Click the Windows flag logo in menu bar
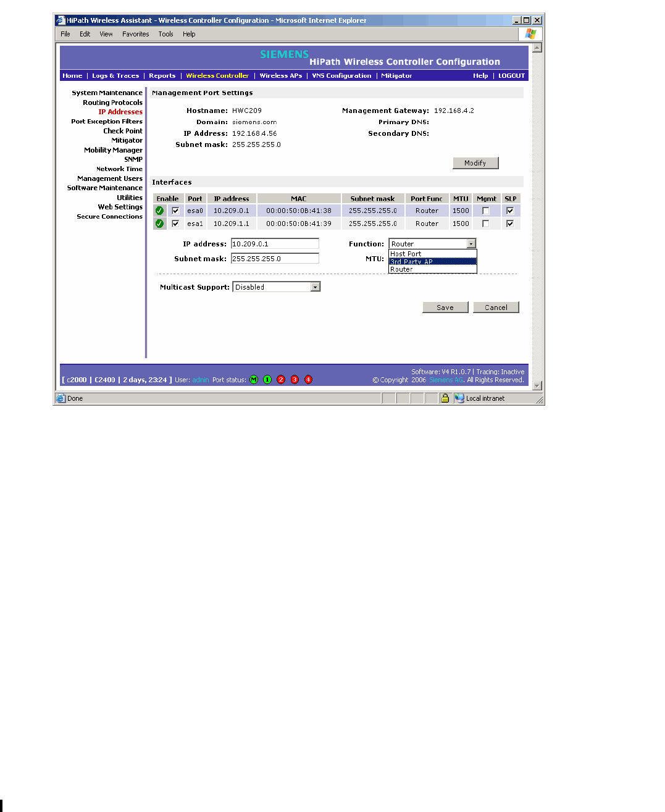This screenshot has height=812, width=665. click(530, 34)
